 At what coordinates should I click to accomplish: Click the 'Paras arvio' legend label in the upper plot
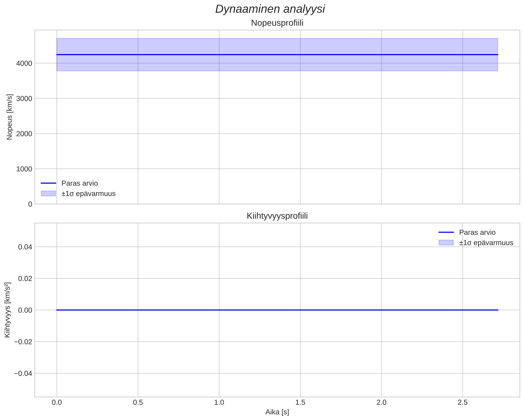coord(80,183)
